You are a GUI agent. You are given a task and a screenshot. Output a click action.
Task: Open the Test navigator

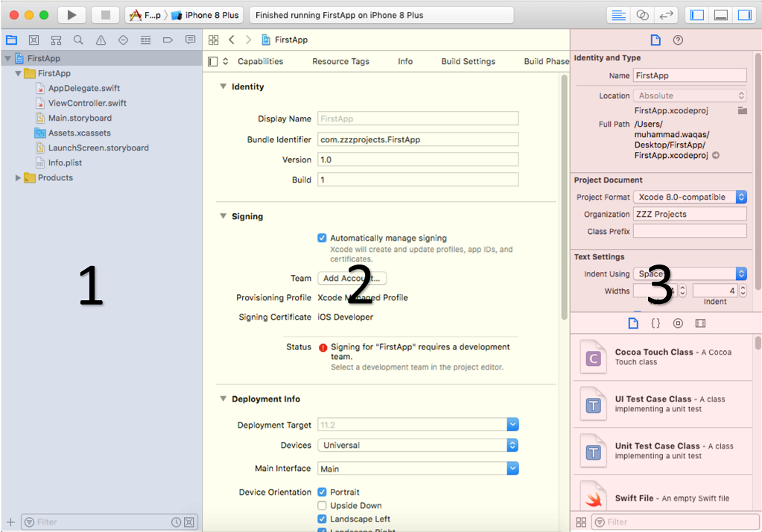point(123,40)
